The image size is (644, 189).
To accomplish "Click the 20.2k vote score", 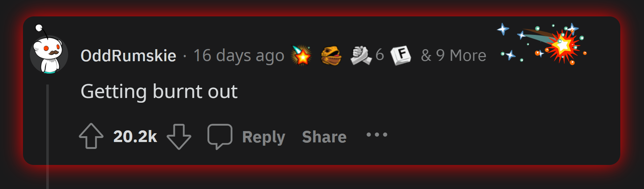I will [x=135, y=137].
